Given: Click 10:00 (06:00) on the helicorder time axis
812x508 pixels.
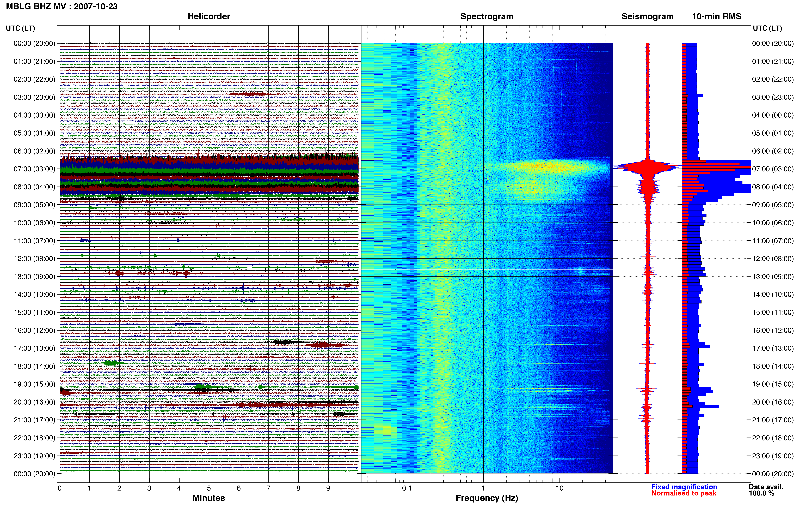Looking at the screenshot, I should (34, 223).
